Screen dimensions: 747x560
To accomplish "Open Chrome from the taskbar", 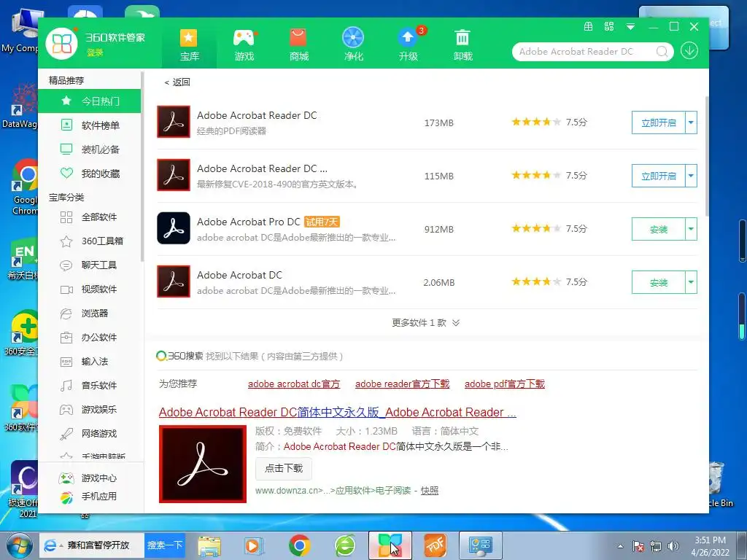I will (300, 545).
